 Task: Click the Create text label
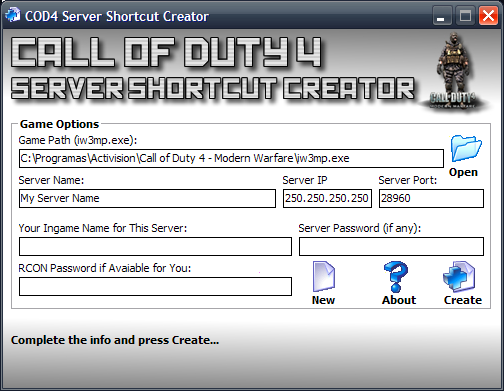[463, 300]
